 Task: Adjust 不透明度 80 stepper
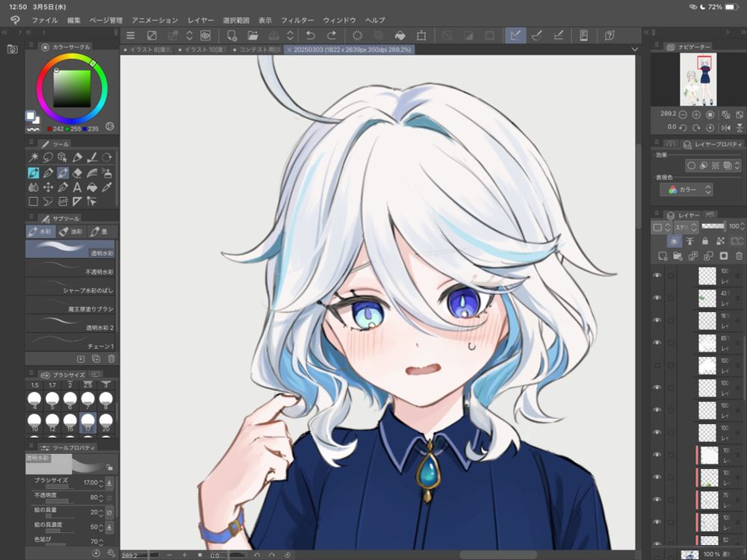(101, 498)
